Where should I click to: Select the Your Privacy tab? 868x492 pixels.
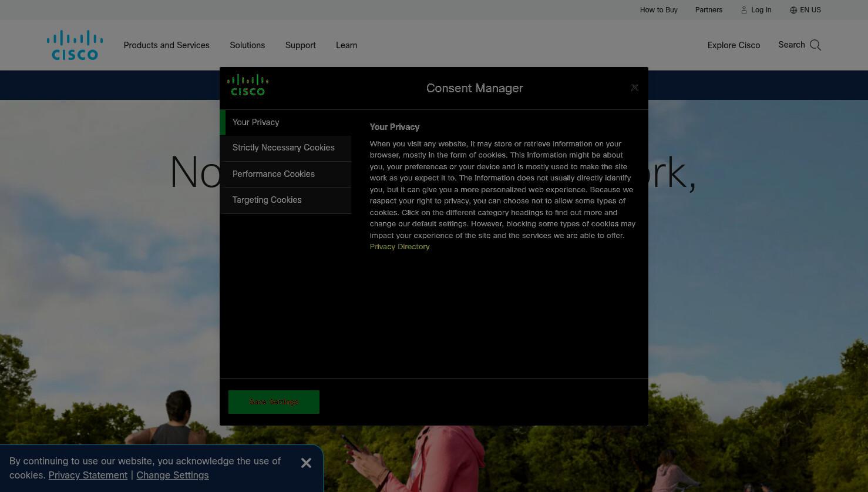pos(285,122)
